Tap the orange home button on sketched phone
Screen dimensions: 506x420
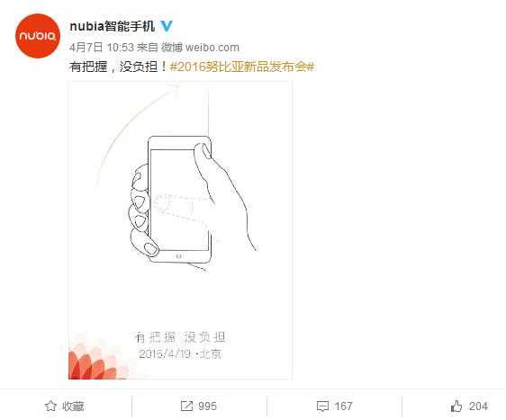179,256
